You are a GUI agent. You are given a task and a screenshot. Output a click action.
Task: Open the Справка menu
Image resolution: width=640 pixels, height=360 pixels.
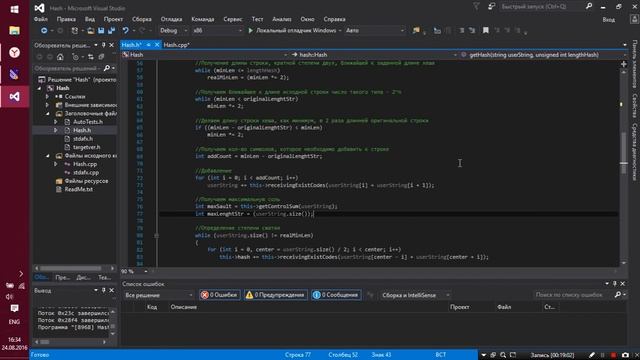[x=334, y=19]
